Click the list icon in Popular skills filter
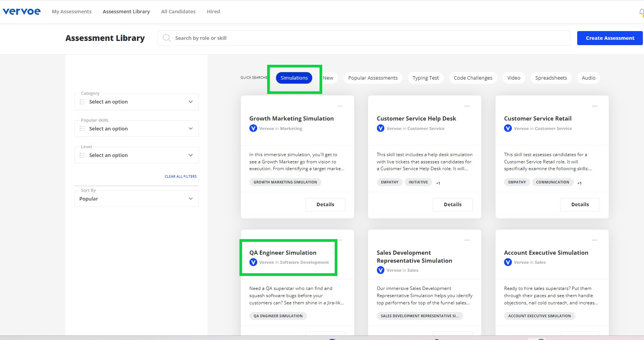644x340 pixels. pyautogui.click(x=82, y=128)
